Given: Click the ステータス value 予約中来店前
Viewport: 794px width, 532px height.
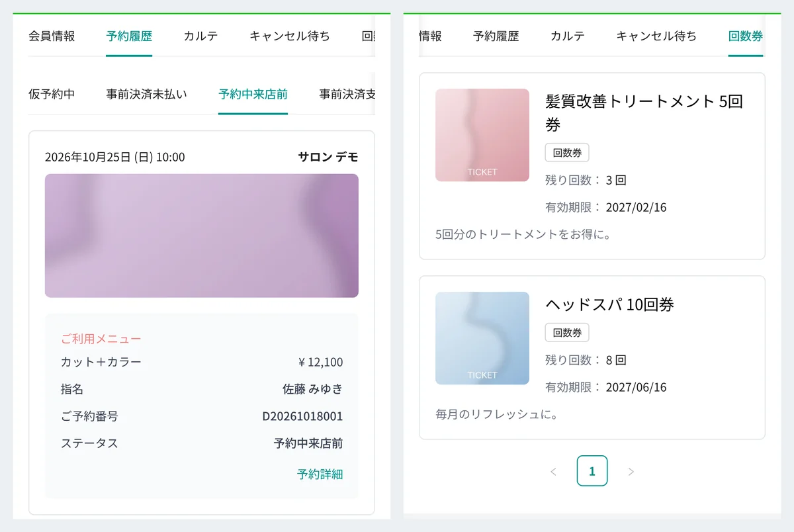Looking at the screenshot, I should point(308,443).
